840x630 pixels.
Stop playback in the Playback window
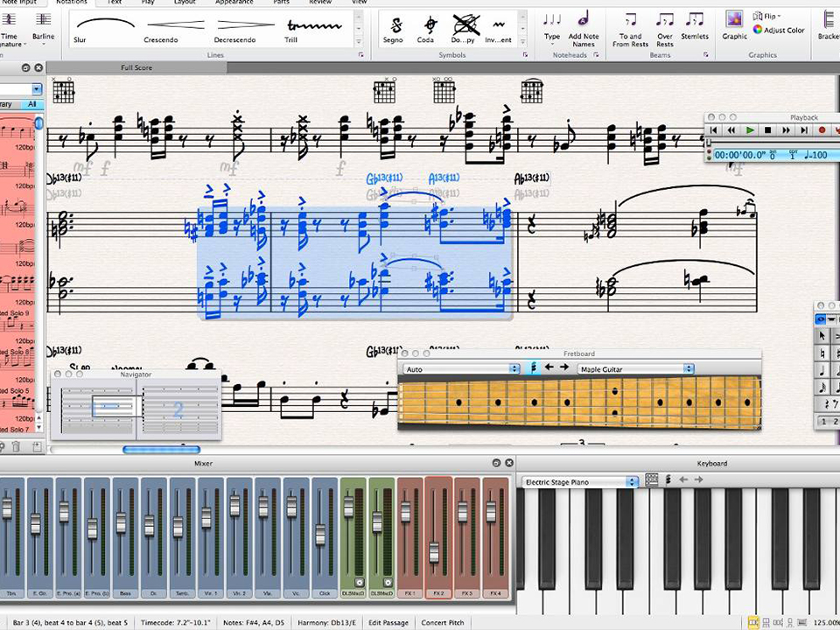767,129
